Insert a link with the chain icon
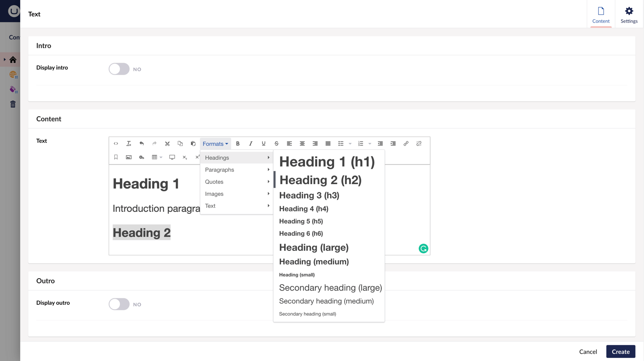Viewport: 644px width, 361px height. tap(406, 144)
